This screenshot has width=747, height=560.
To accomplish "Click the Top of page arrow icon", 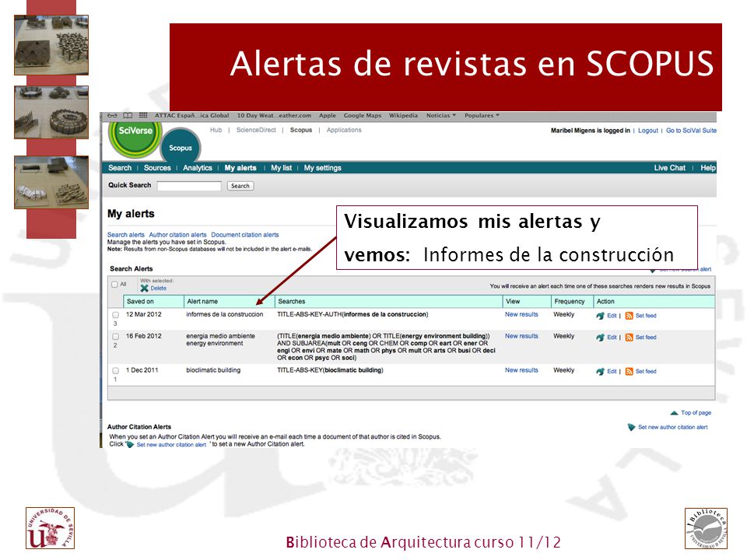I will tap(674, 413).
